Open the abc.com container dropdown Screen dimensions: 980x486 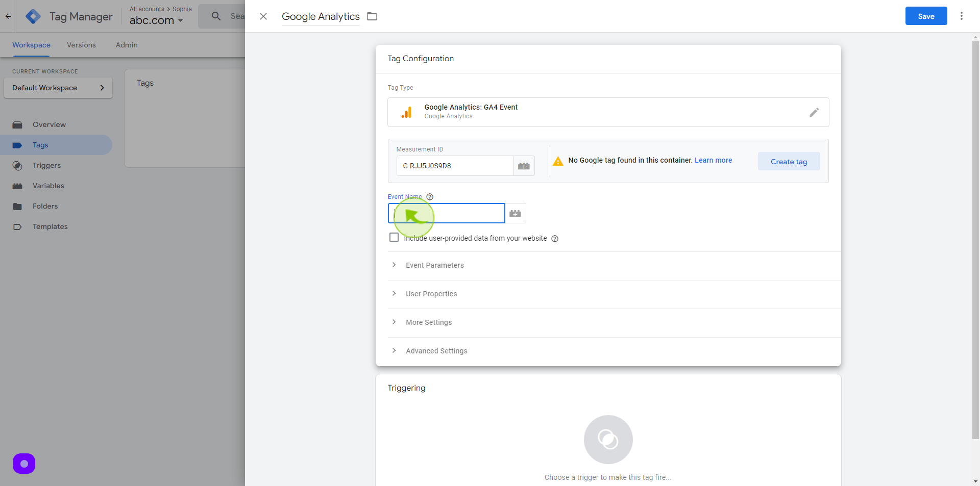[x=156, y=20]
